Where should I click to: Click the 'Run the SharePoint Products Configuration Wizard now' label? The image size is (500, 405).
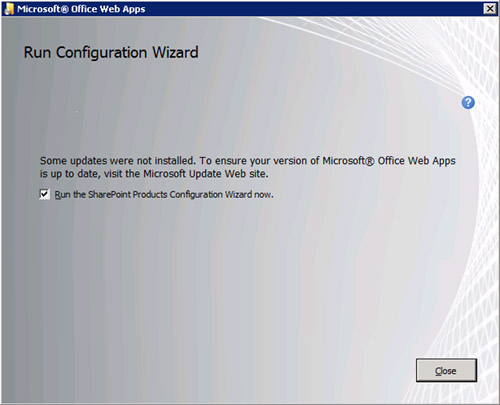point(164,195)
